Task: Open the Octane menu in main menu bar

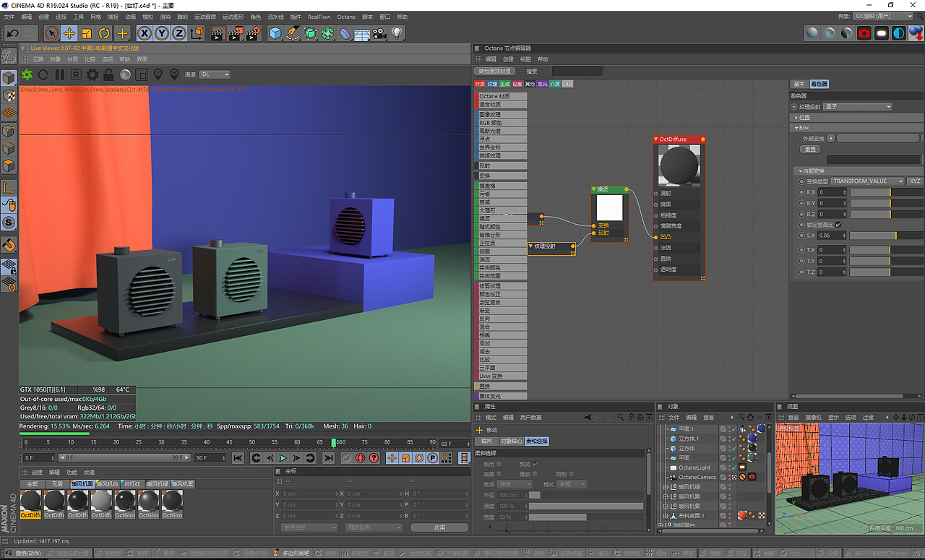Action: coord(346,17)
